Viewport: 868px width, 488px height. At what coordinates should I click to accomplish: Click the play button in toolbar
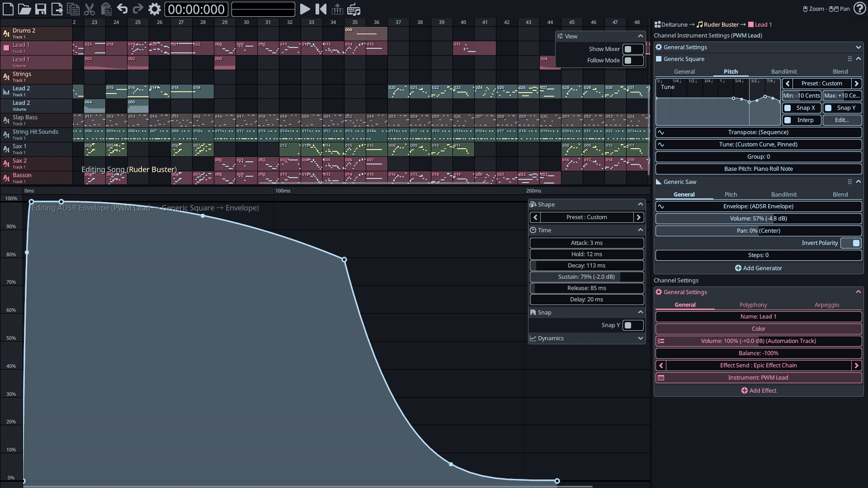305,9
